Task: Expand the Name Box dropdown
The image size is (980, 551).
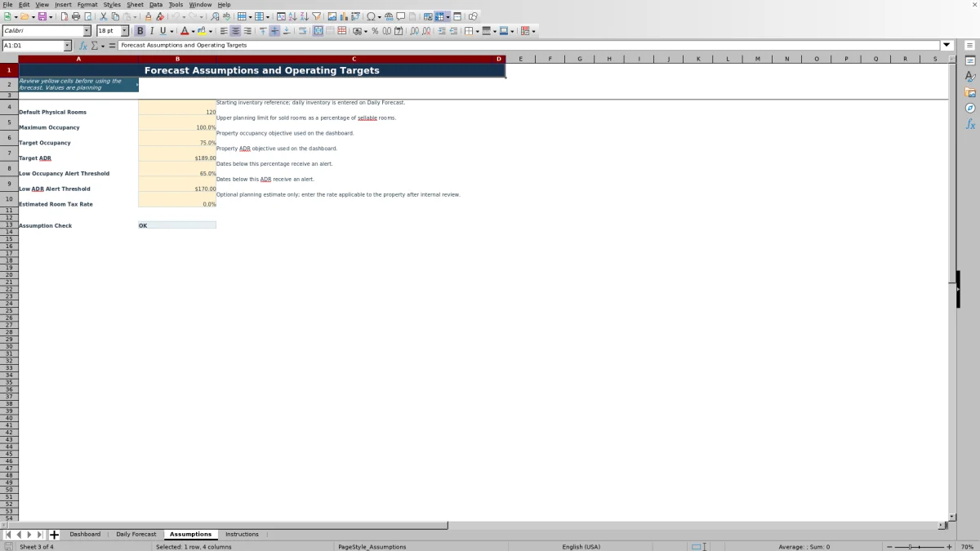Action: [x=67, y=46]
